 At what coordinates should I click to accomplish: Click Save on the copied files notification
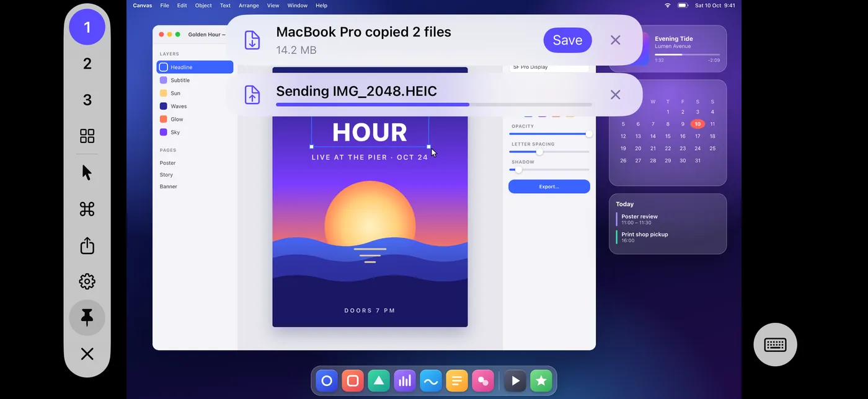tap(567, 40)
